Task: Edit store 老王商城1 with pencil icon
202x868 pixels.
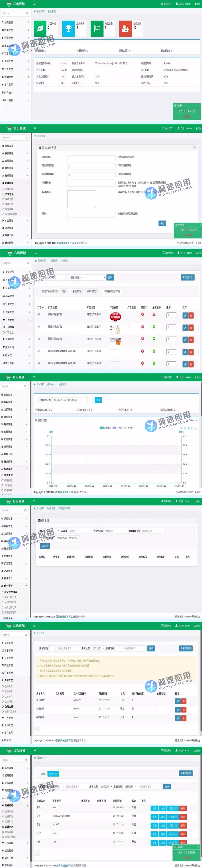Action: pyautogui.click(x=178, y=701)
